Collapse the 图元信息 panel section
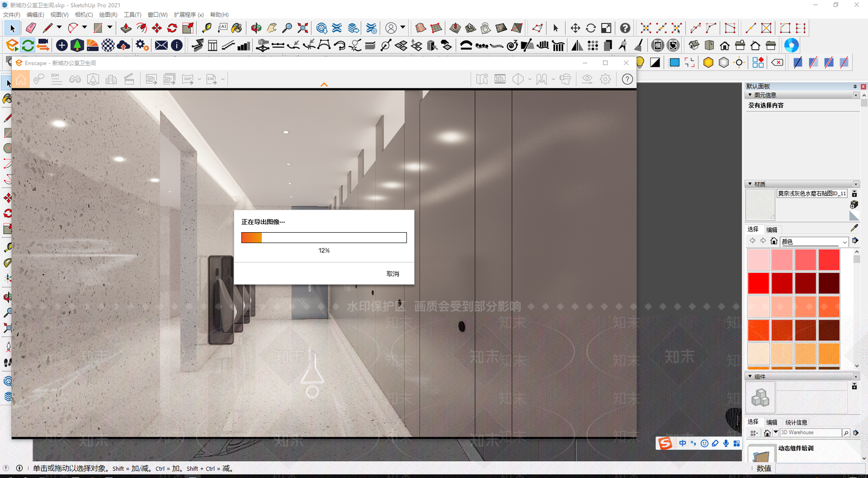Screen dimensions: 868x478 (x=750, y=95)
